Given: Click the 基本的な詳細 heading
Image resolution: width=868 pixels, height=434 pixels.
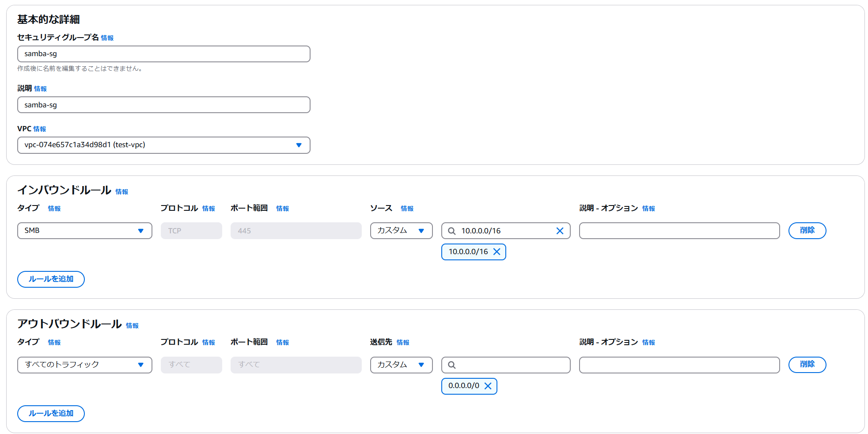Looking at the screenshot, I should (x=49, y=19).
